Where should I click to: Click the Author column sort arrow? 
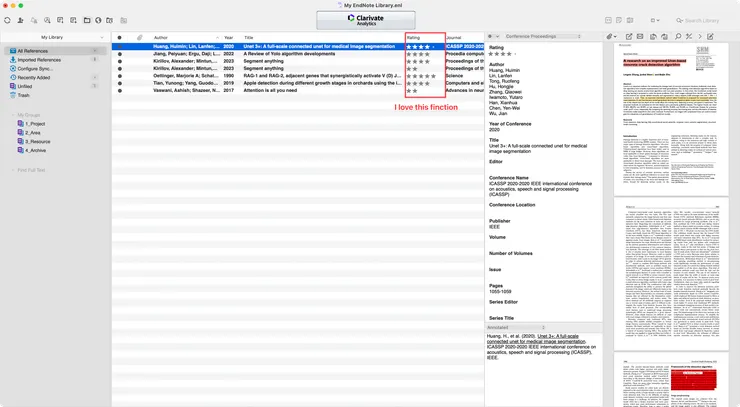[217, 37]
